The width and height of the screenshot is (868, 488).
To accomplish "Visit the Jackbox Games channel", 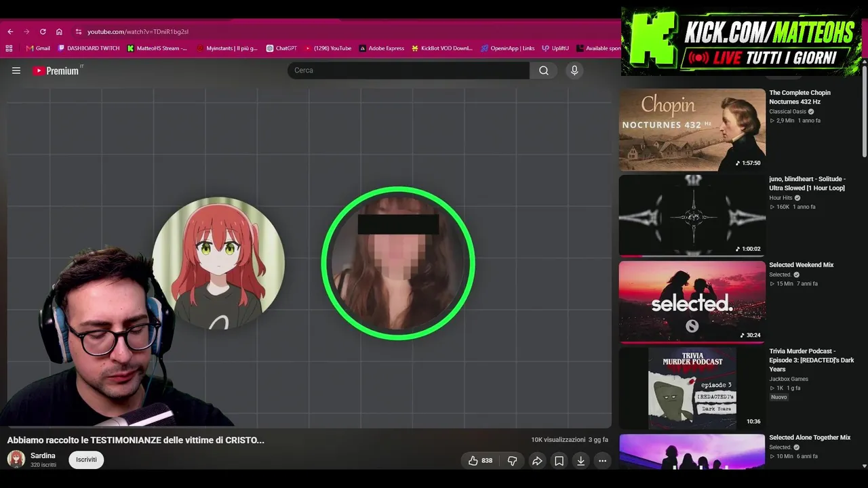I will click(789, 379).
